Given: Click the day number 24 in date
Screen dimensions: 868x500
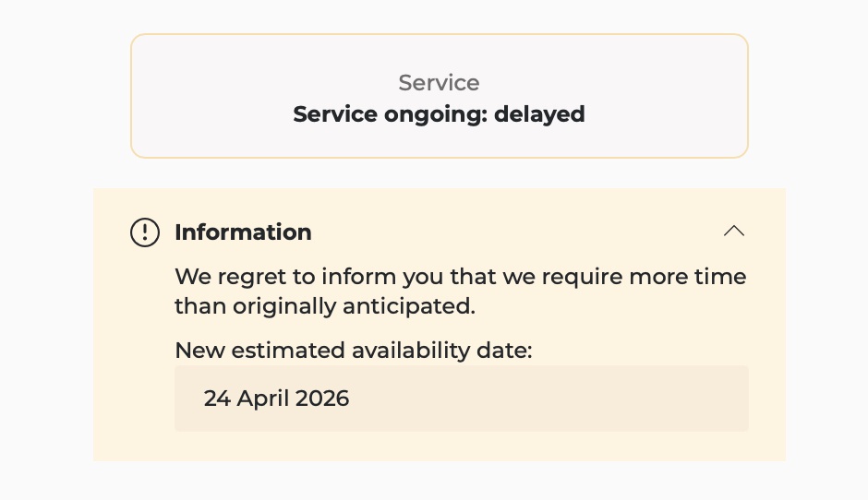Looking at the screenshot, I should coord(217,399).
